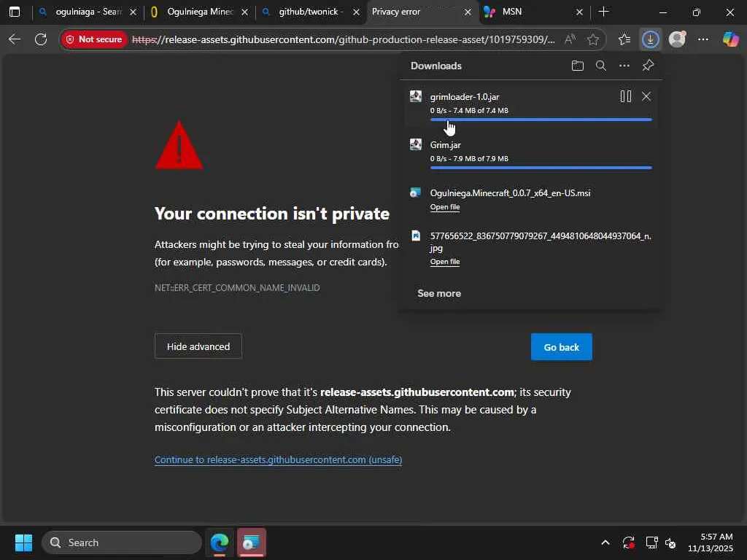This screenshot has width=747, height=560.
Task: Click the Grim.jar file icon
Action: click(416, 144)
